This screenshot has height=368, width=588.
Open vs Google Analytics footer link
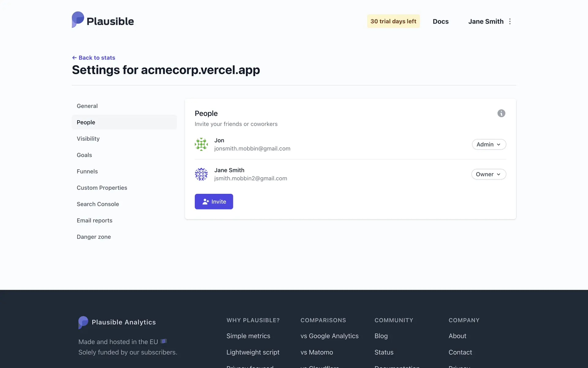click(x=329, y=336)
